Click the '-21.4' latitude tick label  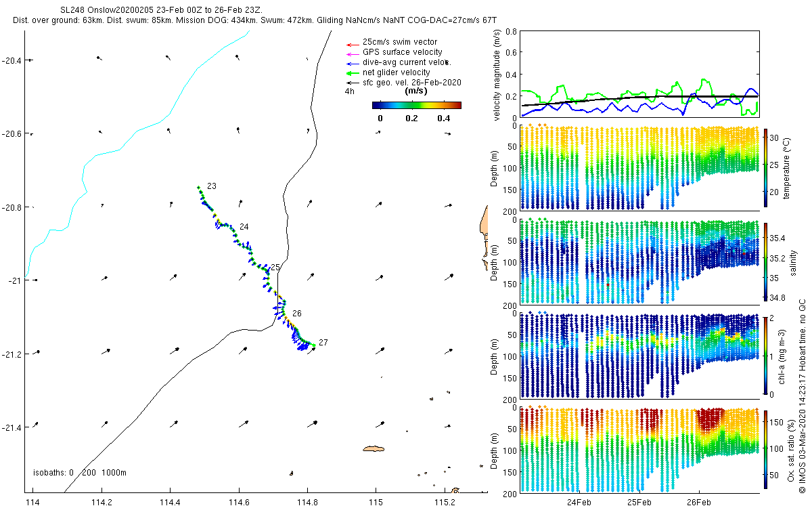[x=12, y=427]
